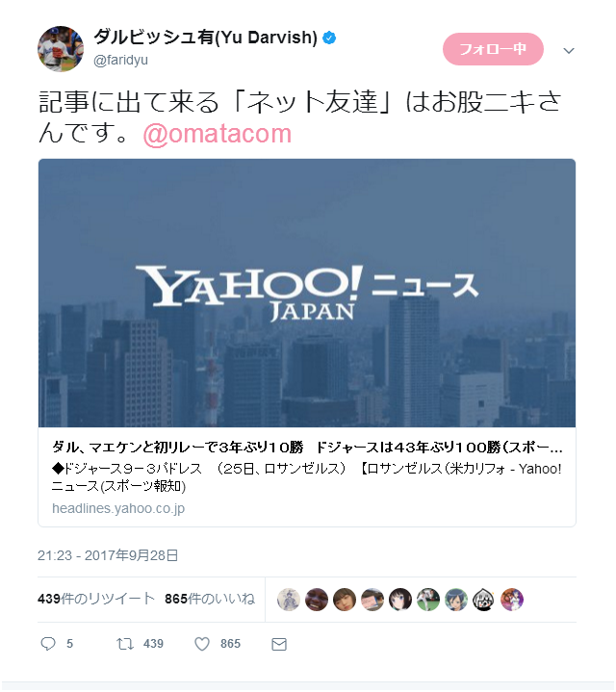
Task: Open first liker's avatar in list
Action: [x=289, y=600]
